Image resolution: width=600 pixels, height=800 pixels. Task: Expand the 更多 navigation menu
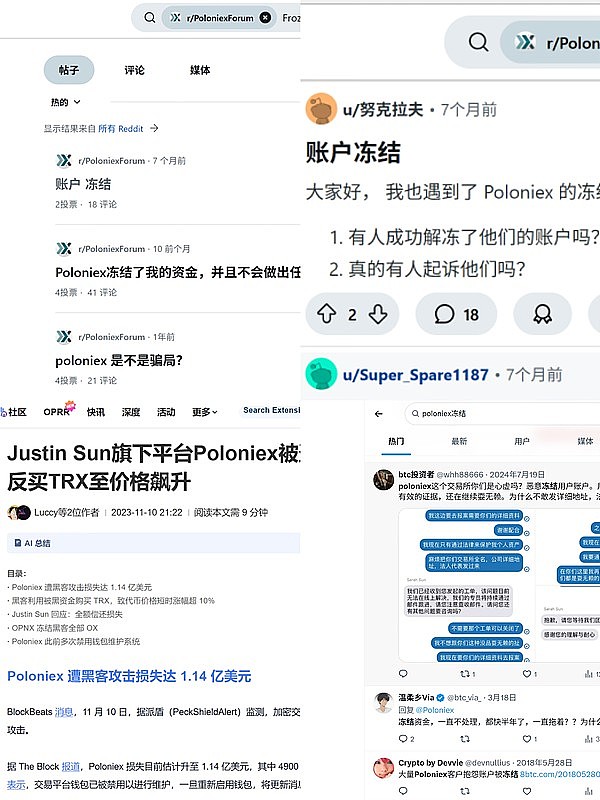point(205,412)
